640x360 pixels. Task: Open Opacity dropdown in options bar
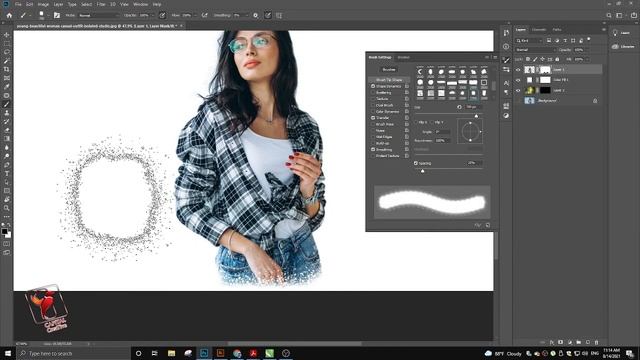pyautogui.click(x=152, y=16)
